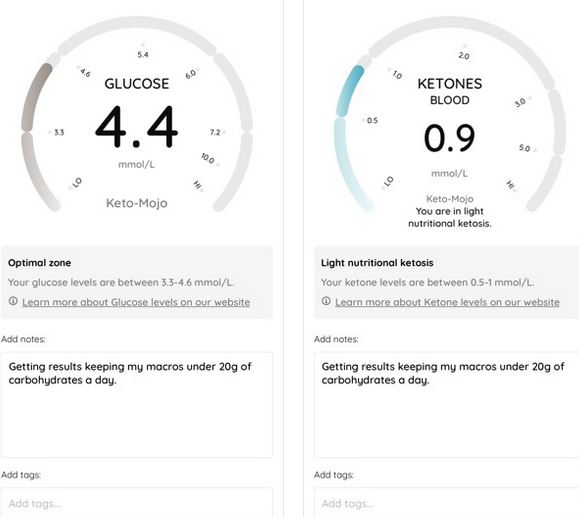579x517 pixels.
Task: Click the info icon beside Glucose levels link
Action: pos(13,301)
